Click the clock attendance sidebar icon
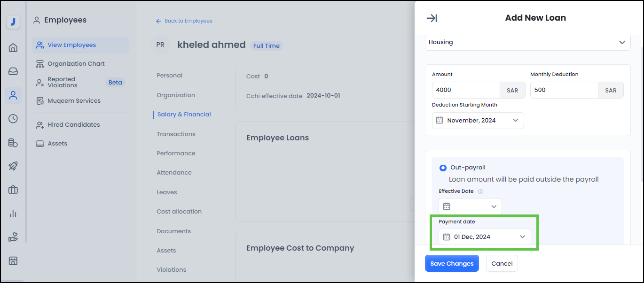The image size is (644, 283). (13, 119)
